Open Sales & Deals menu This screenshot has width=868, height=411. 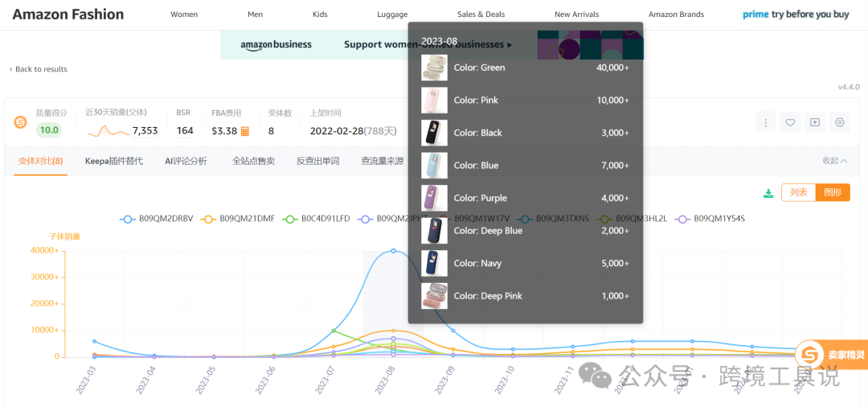[481, 14]
